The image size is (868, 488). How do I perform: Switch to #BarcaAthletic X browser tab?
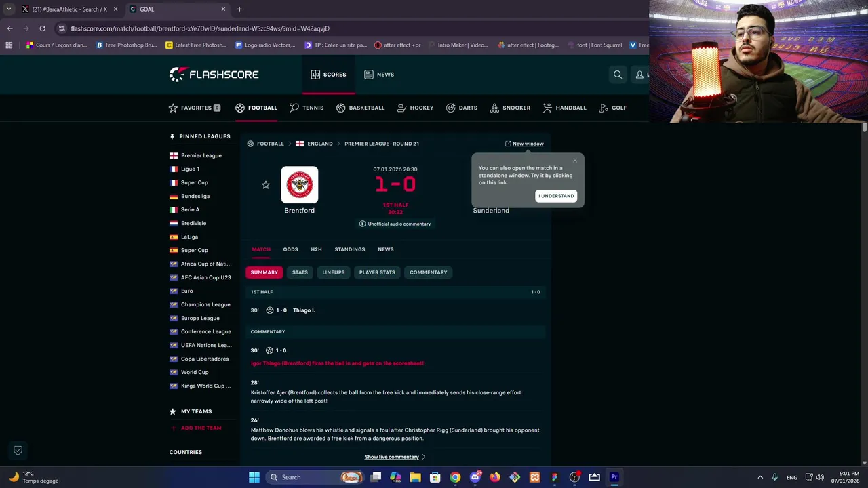point(68,9)
